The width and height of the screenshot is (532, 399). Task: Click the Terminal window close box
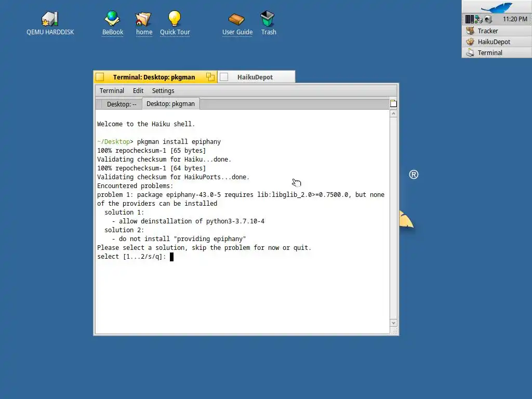(100, 77)
